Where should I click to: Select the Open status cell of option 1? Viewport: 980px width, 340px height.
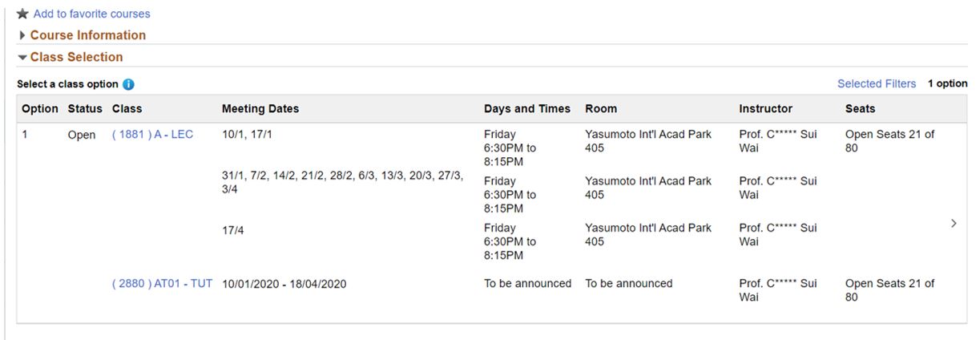82,135
